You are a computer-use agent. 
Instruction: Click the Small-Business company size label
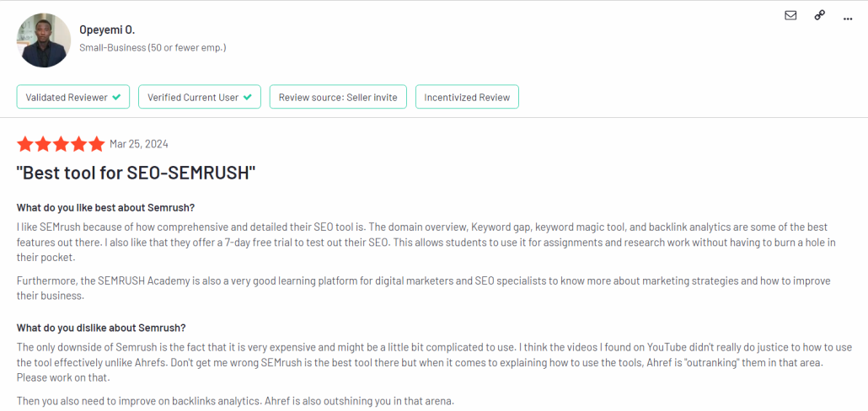click(153, 47)
